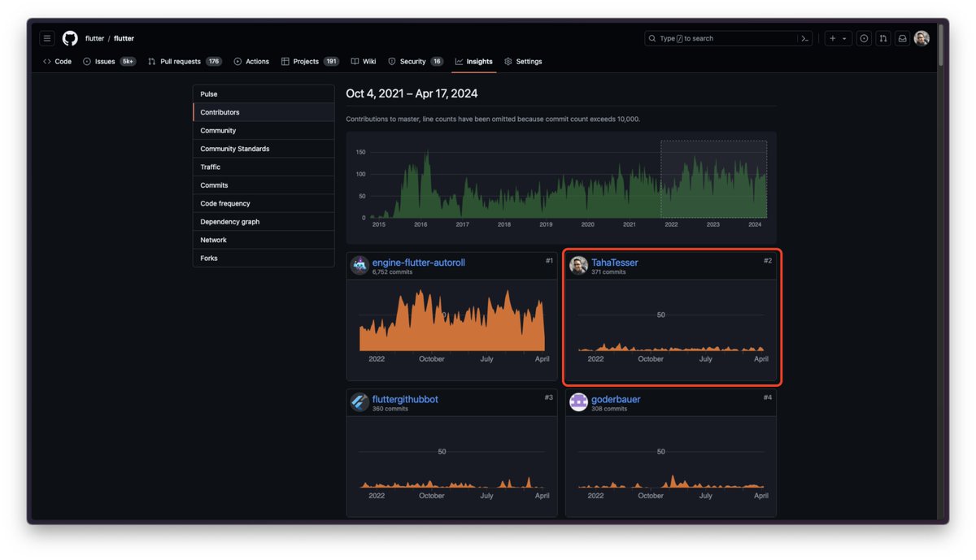Open the Issues tab
Image resolution: width=976 pixels, height=560 pixels.
(109, 62)
